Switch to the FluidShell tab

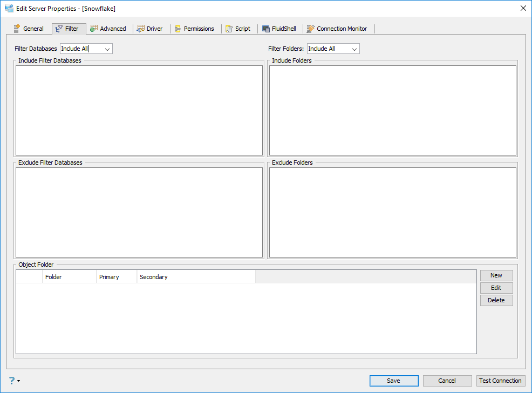point(279,29)
